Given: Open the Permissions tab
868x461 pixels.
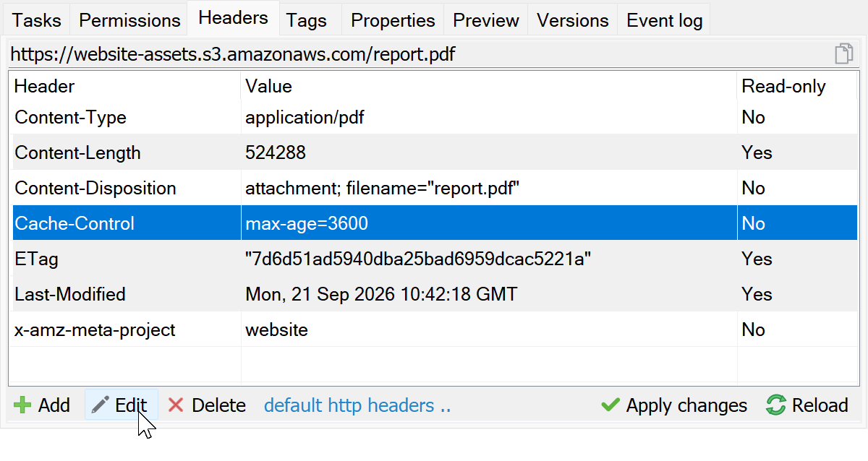Looking at the screenshot, I should 129,20.
